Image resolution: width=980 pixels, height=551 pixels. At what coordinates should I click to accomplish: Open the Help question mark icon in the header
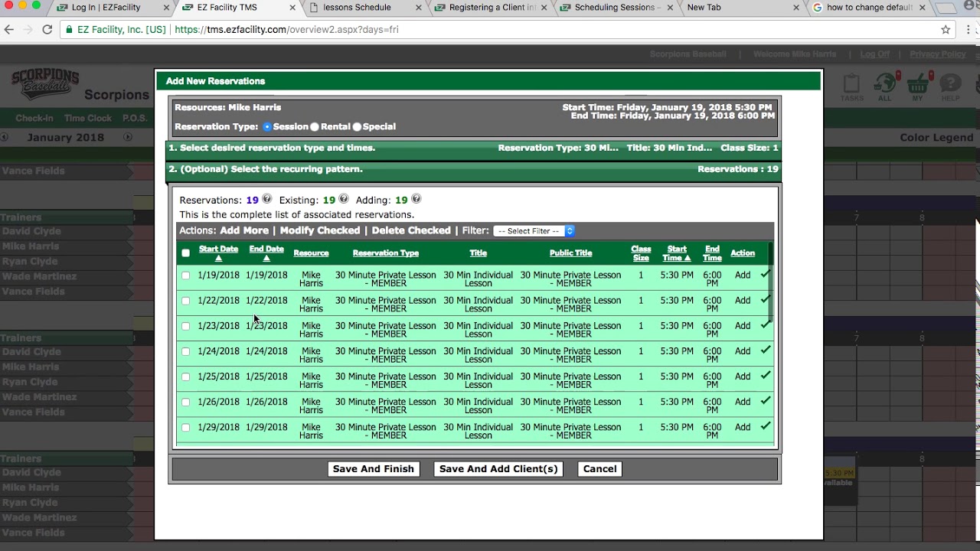(950, 87)
